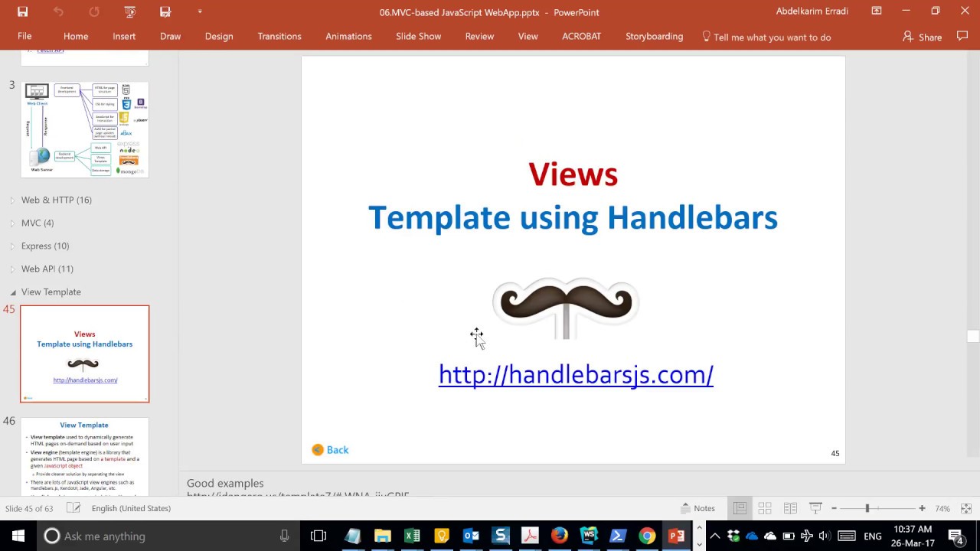Click the Template using Handlebars heading
This screenshot has height=551, width=980.
pyautogui.click(x=573, y=217)
